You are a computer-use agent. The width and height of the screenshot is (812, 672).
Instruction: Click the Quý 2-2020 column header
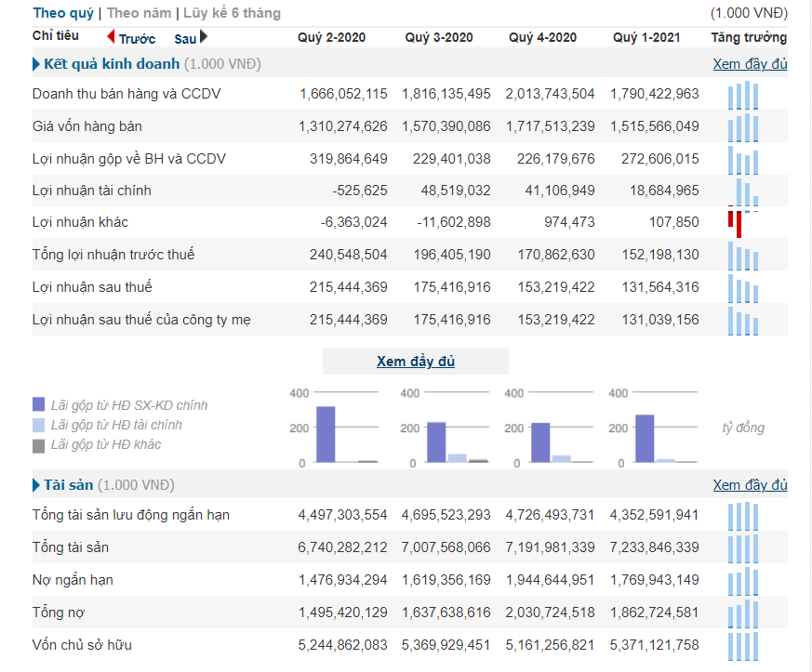pyautogui.click(x=331, y=37)
